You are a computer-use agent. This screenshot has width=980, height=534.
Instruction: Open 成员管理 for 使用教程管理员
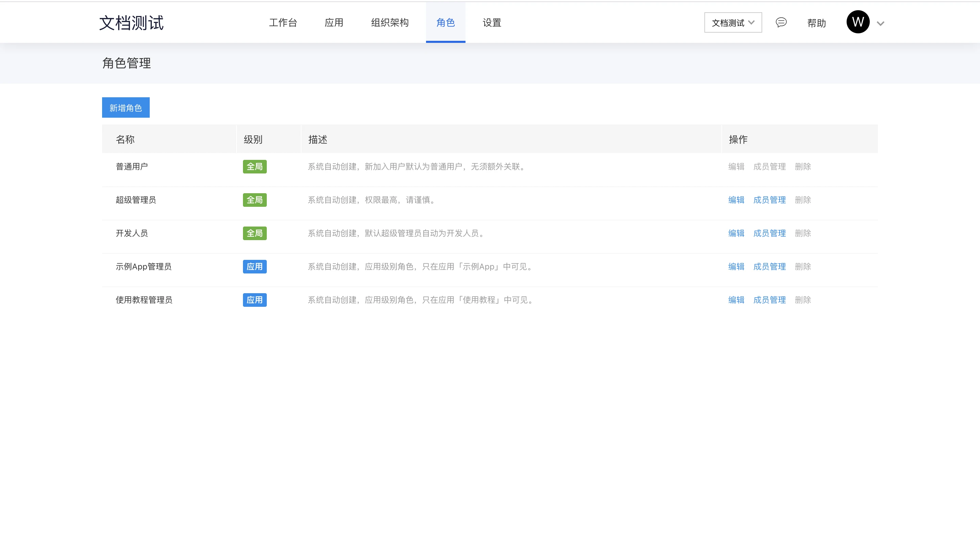[x=769, y=300]
